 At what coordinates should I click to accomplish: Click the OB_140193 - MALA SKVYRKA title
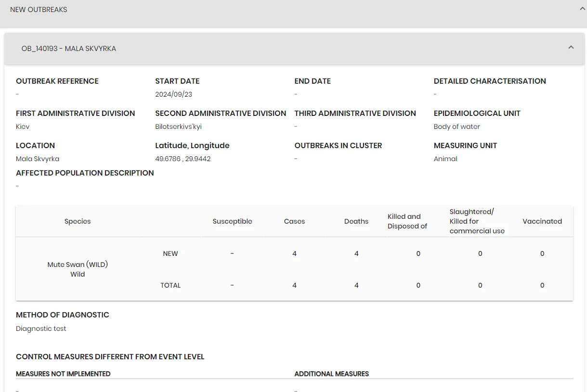69,49
